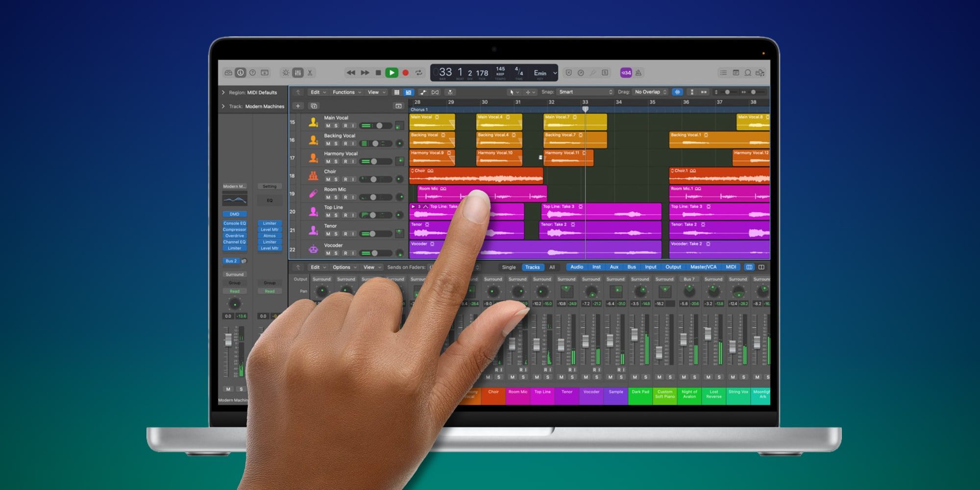The image size is (980, 490).
Task: Open the List Editors icon at top right
Action: (x=724, y=73)
